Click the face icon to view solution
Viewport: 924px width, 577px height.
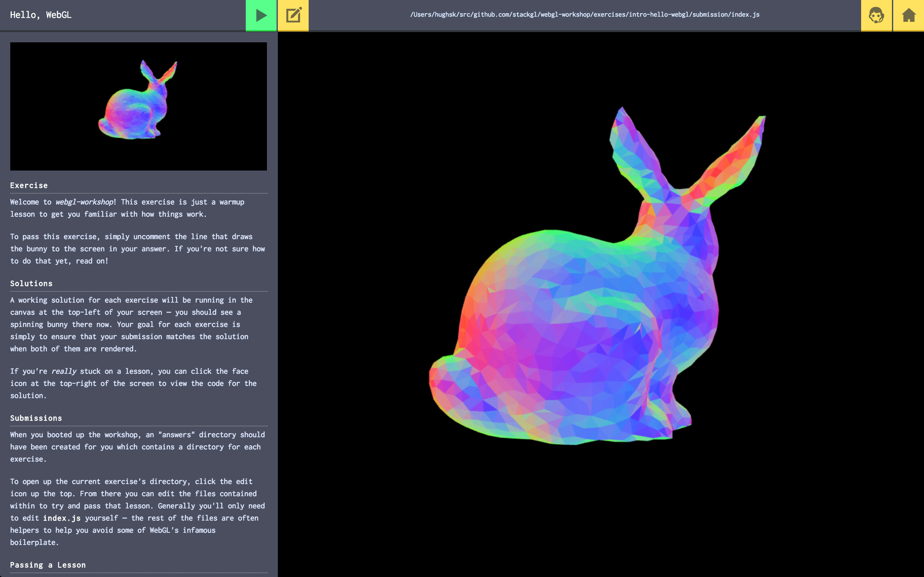coord(876,15)
